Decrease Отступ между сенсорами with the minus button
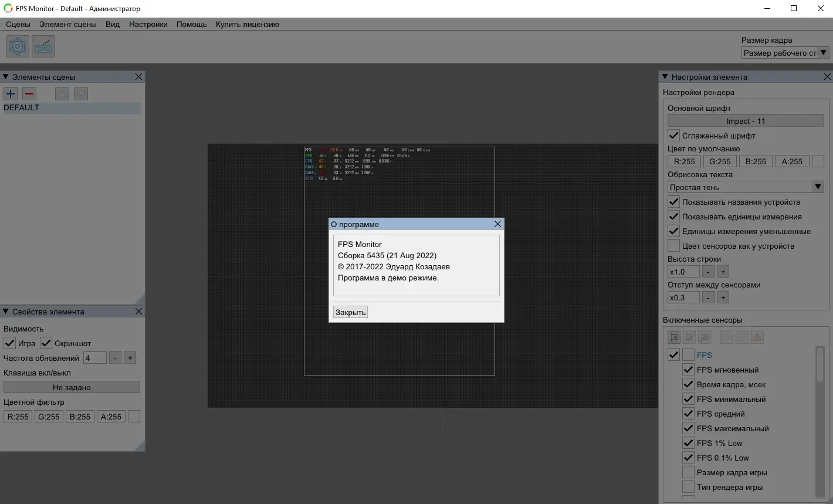This screenshot has height=504, width=833. [x=708, y=297]
